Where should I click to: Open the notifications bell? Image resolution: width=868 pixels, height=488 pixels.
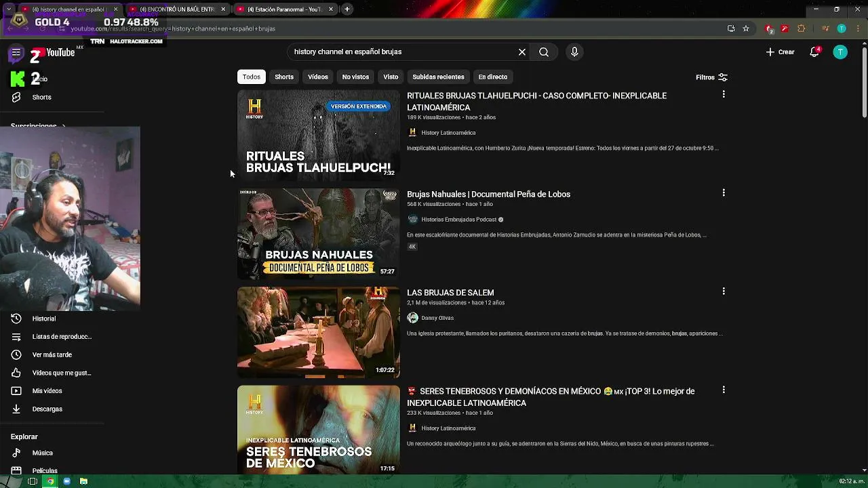click(815, 52)
